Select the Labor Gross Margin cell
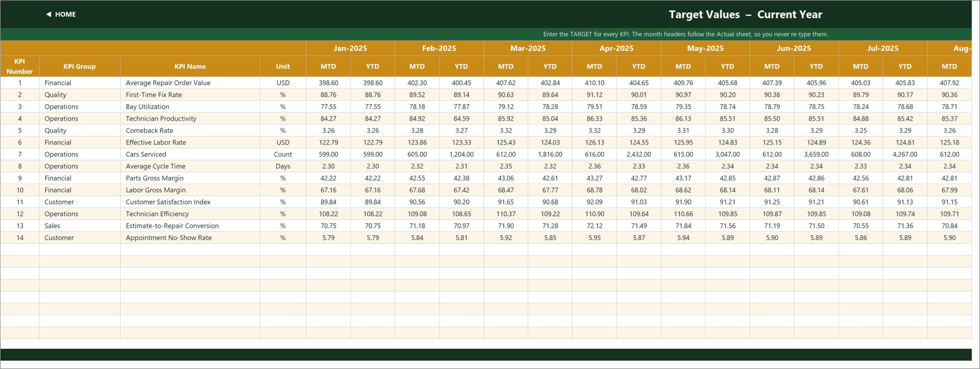The image size is (980, 369). coord(190,190)
